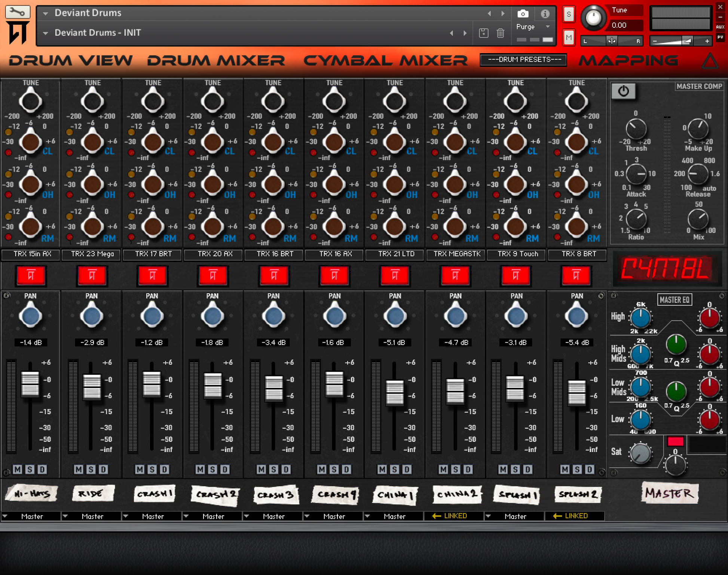The height and width of the screenshot is (575, 728).
Task: Toggle the D button on Splash 2 channel
Action: point(590,469)
